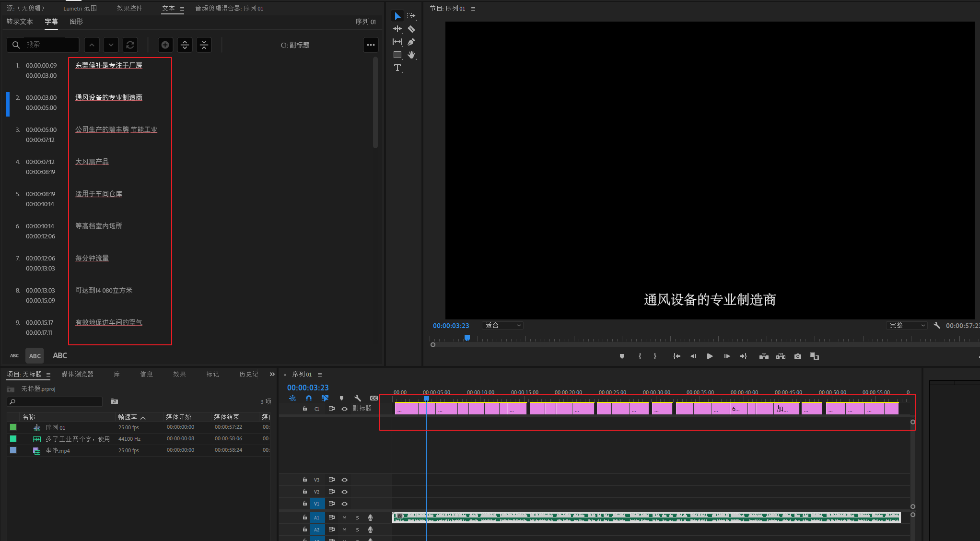
Task: Toggle V3 track visibility eye
Action: coord(344,480)
